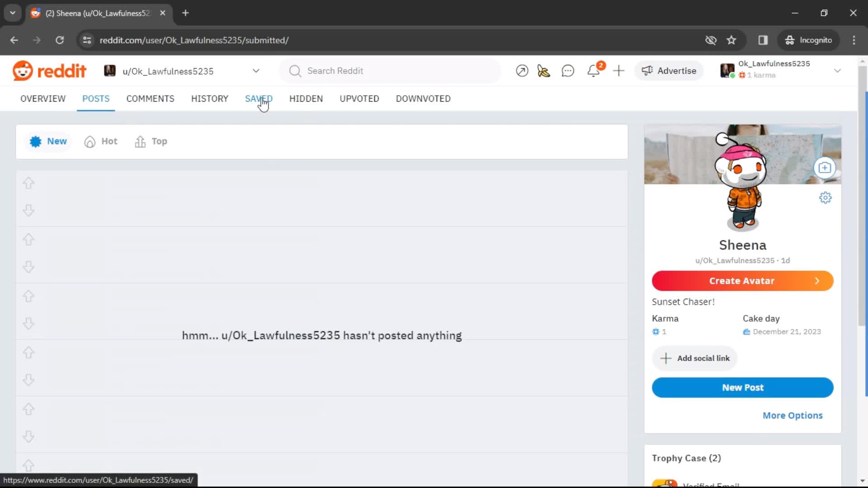
Task: Click the create post plus icon
Action: coord(618,70)
